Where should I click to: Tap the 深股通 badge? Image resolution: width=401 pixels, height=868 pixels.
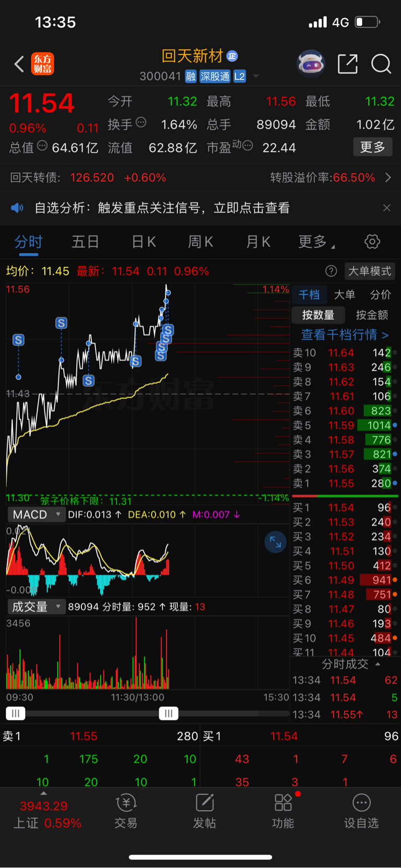[x=215, y=76]
